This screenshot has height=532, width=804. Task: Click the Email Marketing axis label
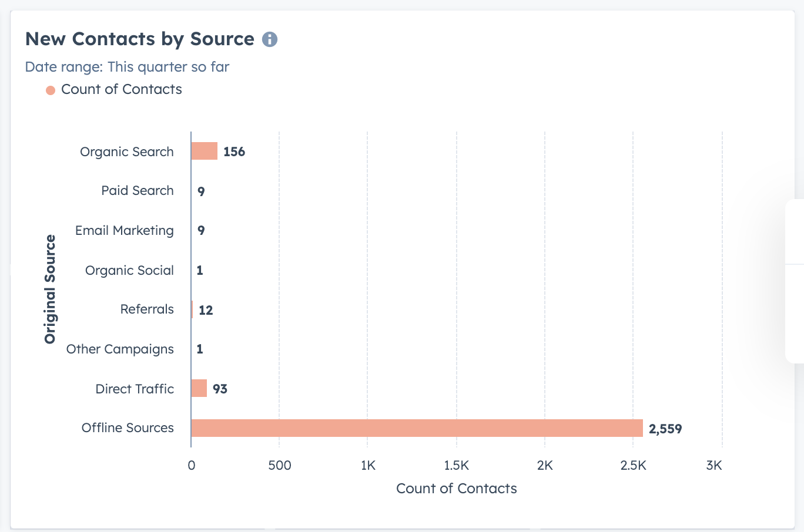[x=125, y=231]
